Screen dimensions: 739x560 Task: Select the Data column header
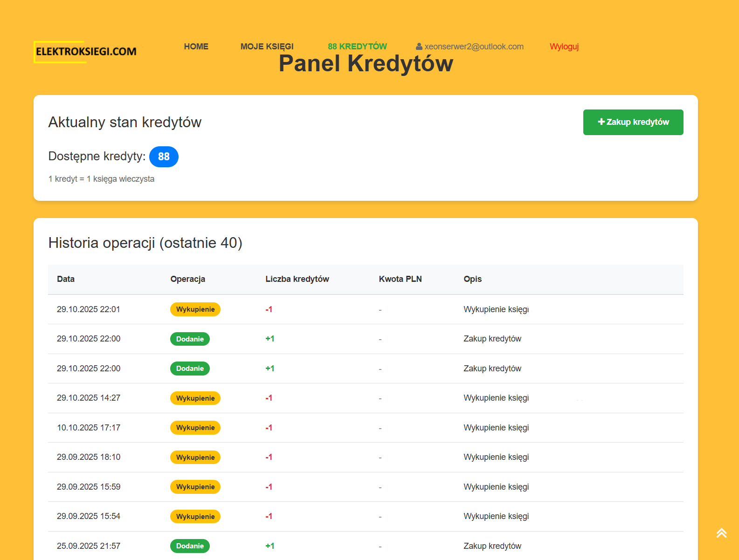click(66, 279)
